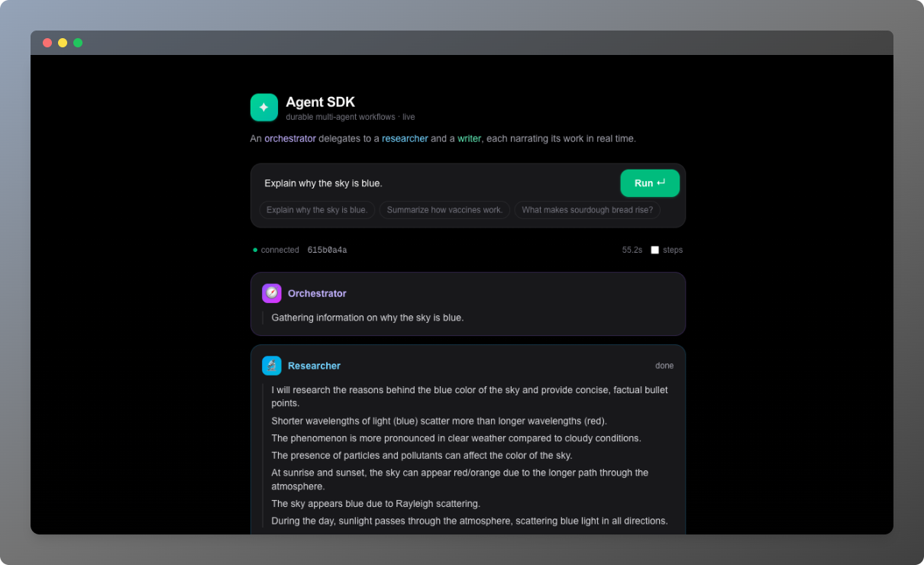Click the Agent SDK sparkle logo icon
The height and width of the screenshot is (565, 924).
pyautogui.click(x=264, y=108)
